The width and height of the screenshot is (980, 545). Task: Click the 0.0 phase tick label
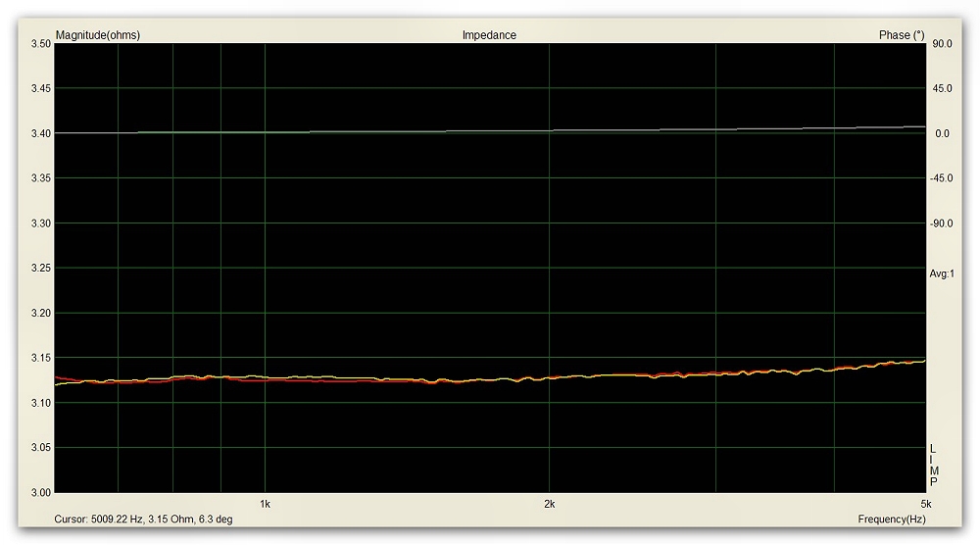click(x=942, y=133)
